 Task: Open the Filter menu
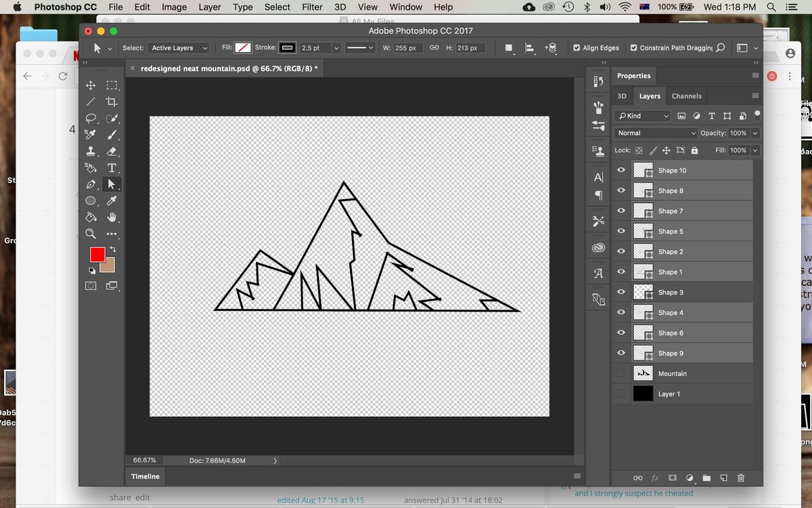312,7
